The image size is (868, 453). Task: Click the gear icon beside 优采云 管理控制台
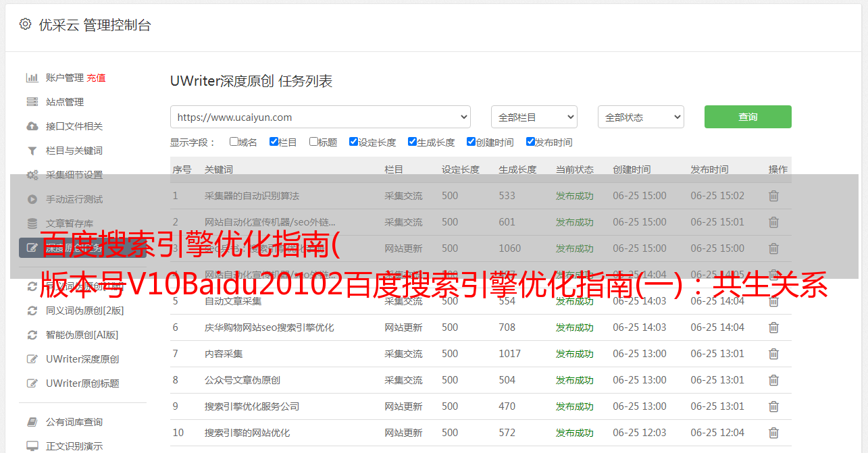25,24
